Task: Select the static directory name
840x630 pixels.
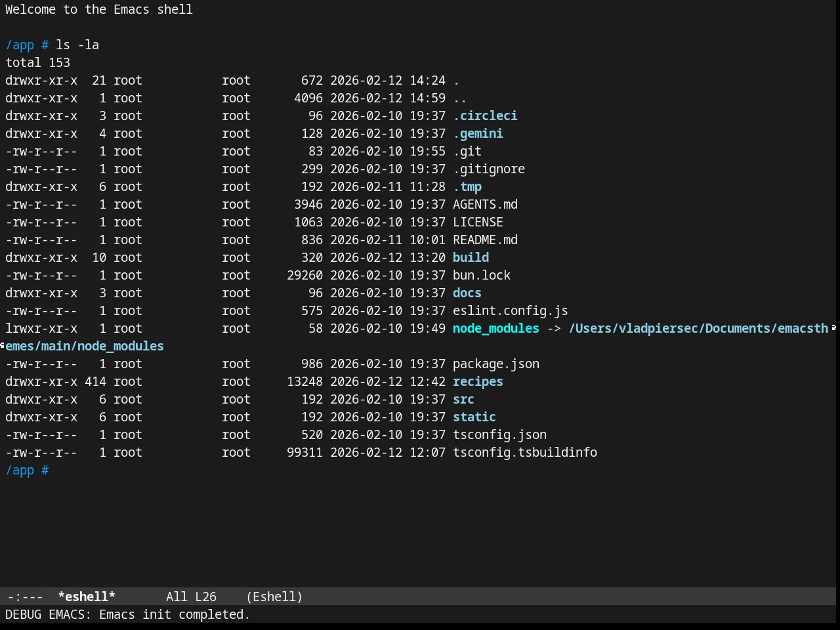Action: click(474, 417)
